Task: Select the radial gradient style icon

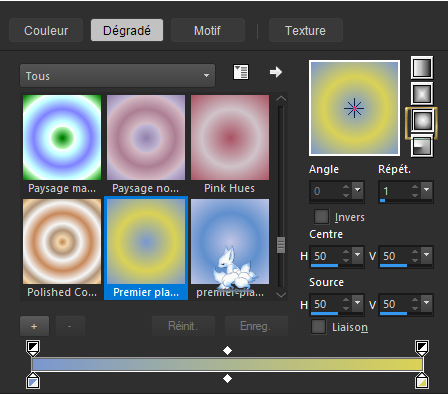Action: coord(422,146)
